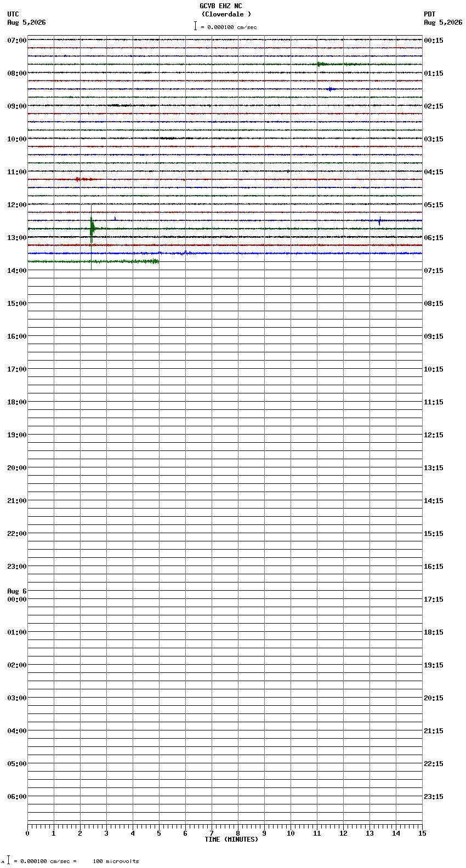Click the (Cloverdale) station name label
This screenshot has width=466, height=868.
[226, 14]
